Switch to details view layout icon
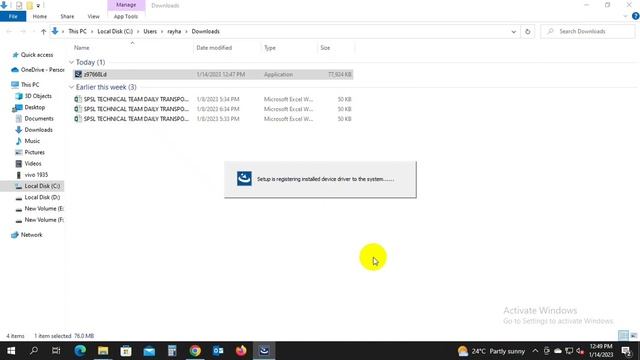 [623, 336]
